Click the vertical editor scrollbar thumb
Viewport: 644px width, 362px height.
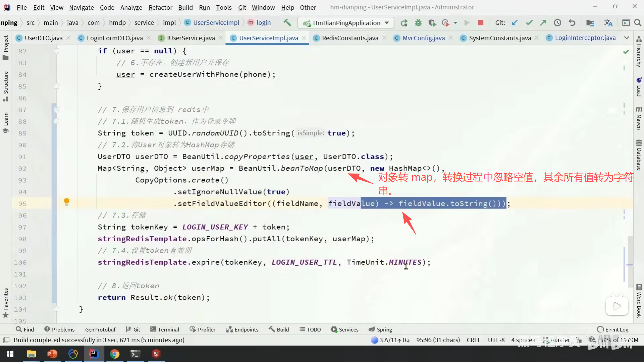pyautogui.click(x=630, y=261)
